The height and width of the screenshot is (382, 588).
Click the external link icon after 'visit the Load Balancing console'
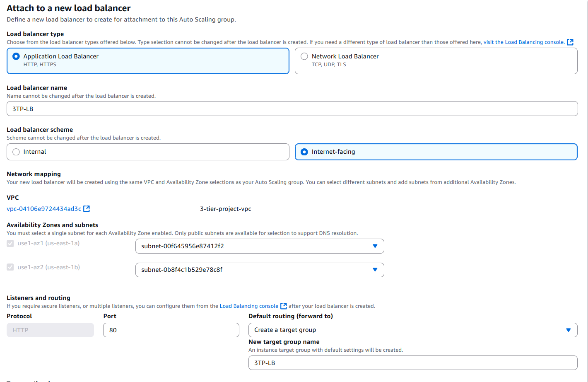(x=570, y=41)
